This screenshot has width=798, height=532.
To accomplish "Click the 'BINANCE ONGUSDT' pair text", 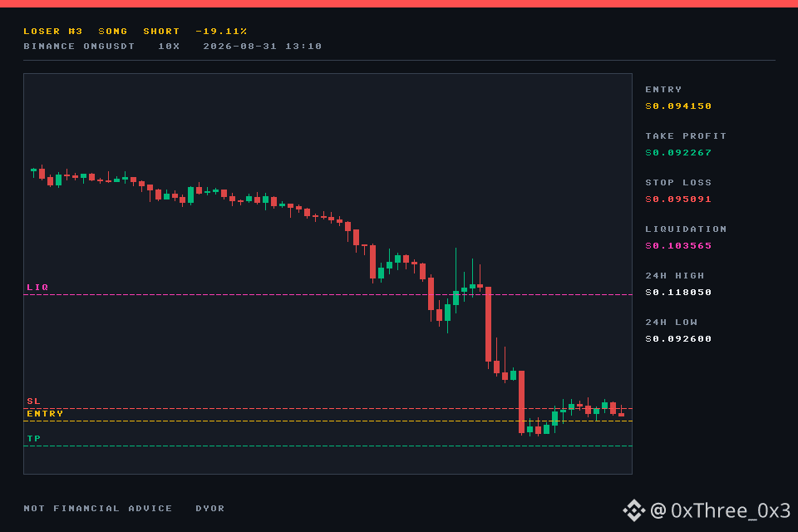I will point(79,47).
